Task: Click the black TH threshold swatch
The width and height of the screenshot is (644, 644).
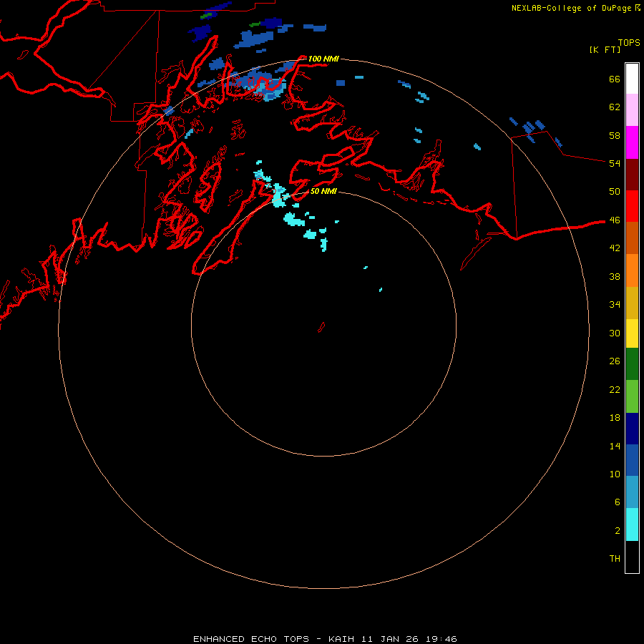Action: coord(632,557)
